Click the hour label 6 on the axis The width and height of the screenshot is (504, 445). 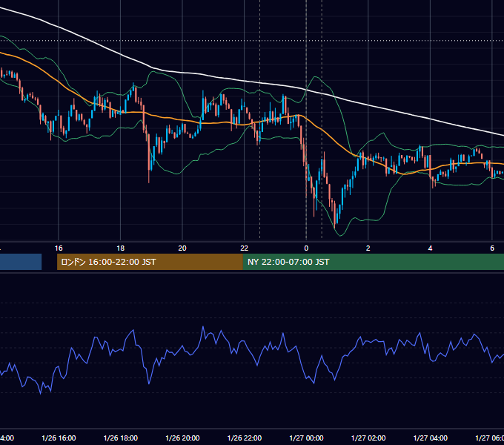point(492,248)
